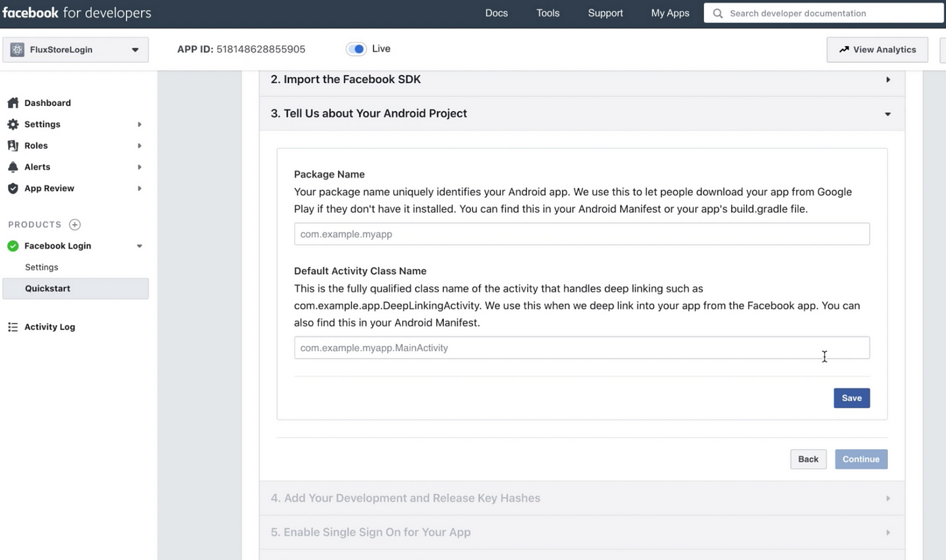The height and width of the screenshot is (560, 946).
Task: Expand step 5 Enable Single Sign On
Action: click(582, 532)
